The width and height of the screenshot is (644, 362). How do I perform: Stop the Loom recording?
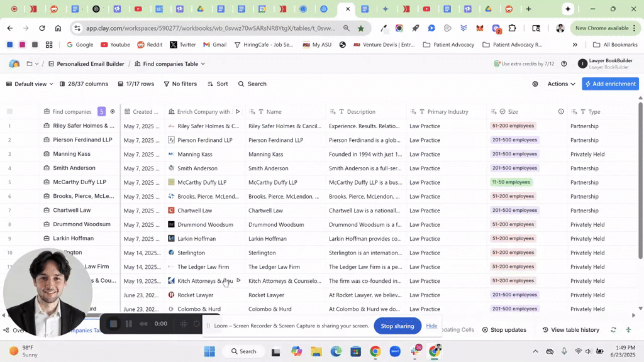click(114, 324)
